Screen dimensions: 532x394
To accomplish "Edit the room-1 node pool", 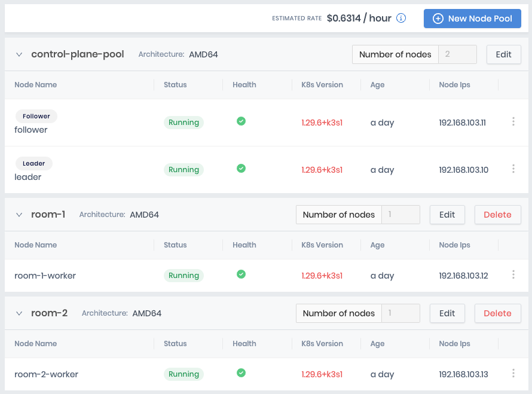I will click(447, 215).
